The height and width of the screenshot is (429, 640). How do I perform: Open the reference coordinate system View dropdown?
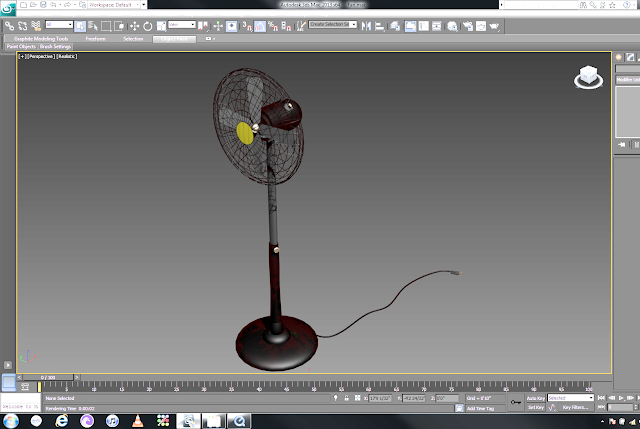point(182,24)
